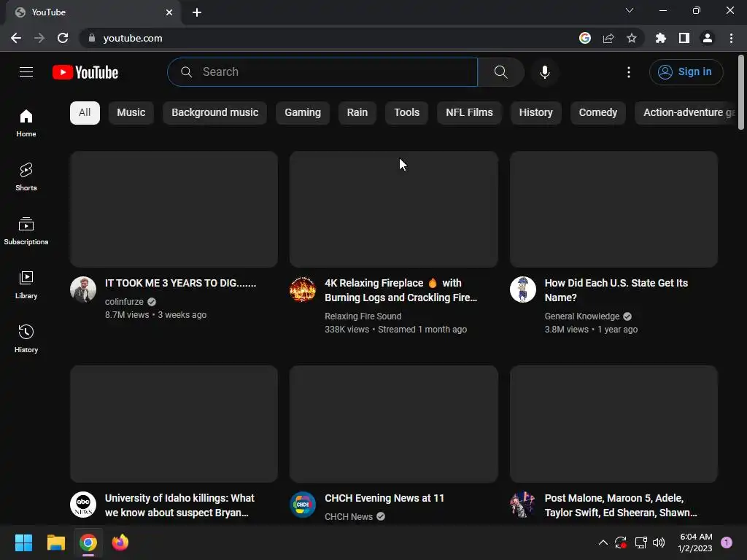Open video IT TOOK ME 3 YEARS TO DIG

coord(181,283)
